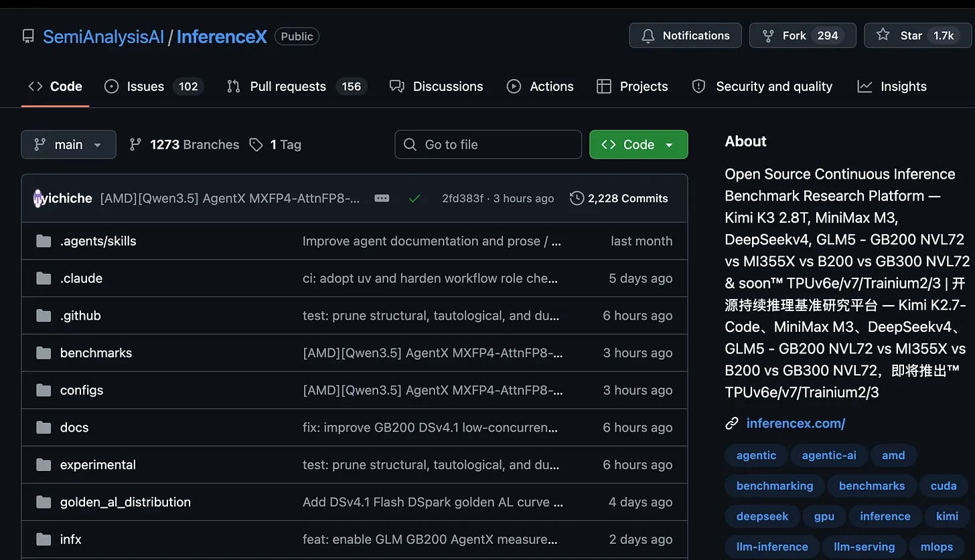View the 1273 Branches list

pos(184,145)
